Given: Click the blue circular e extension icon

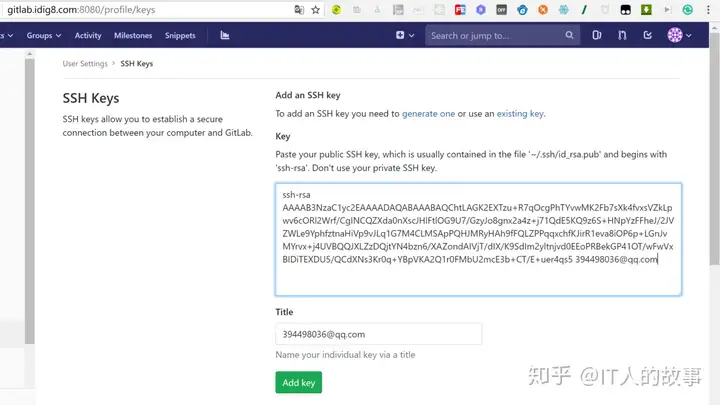Looking at the screenshot, I should pyautogui.click(x=522, y=10).
